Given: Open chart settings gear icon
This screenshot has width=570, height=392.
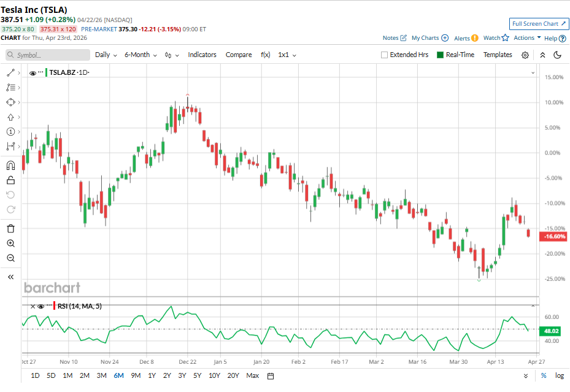Looking at the screenshot, I should [525, 55].
